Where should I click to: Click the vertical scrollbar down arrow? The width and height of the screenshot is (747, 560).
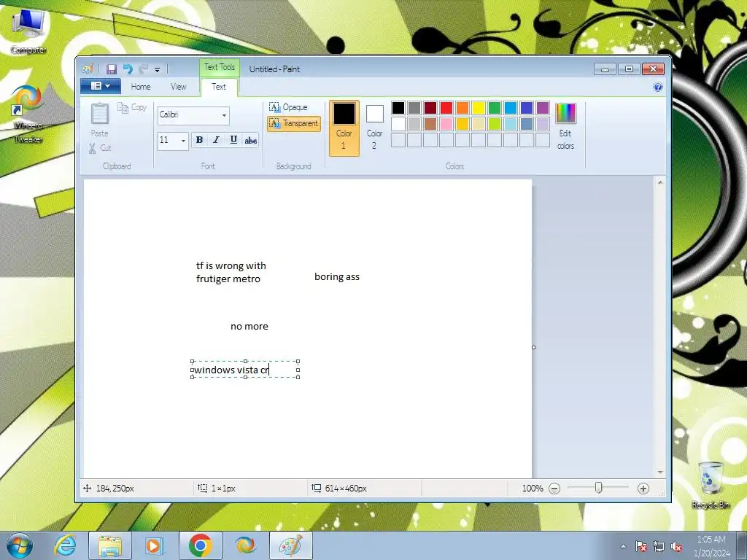660,472
